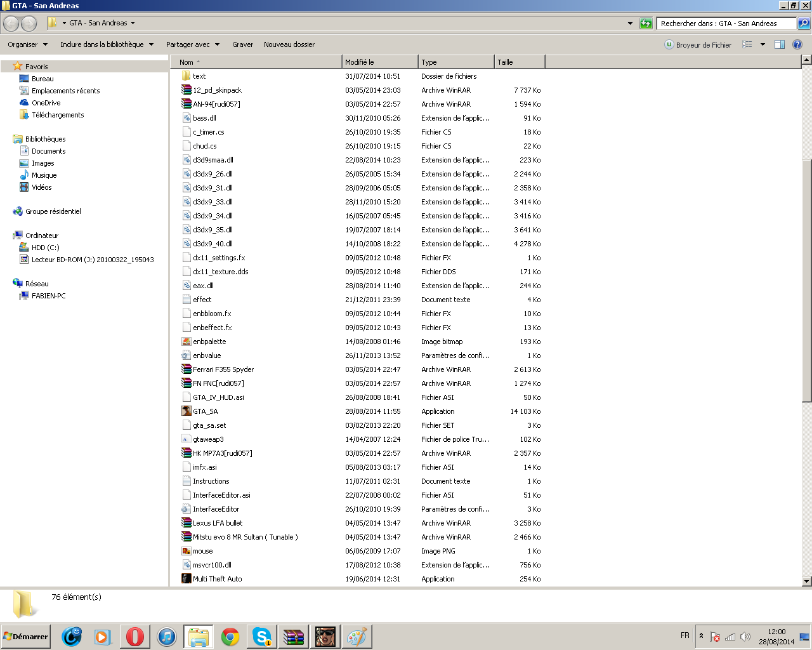The height and width of the screenshot is (650, 812).
Task: Select the bass.dll file icon
Action: [x=187, y=118]
